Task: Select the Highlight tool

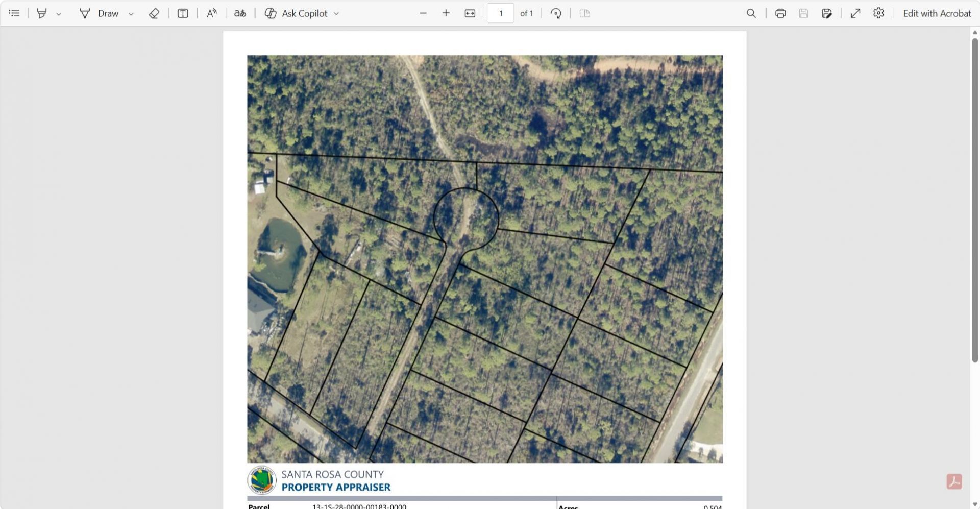Action: pyautogui.click(x=42, y=13)
